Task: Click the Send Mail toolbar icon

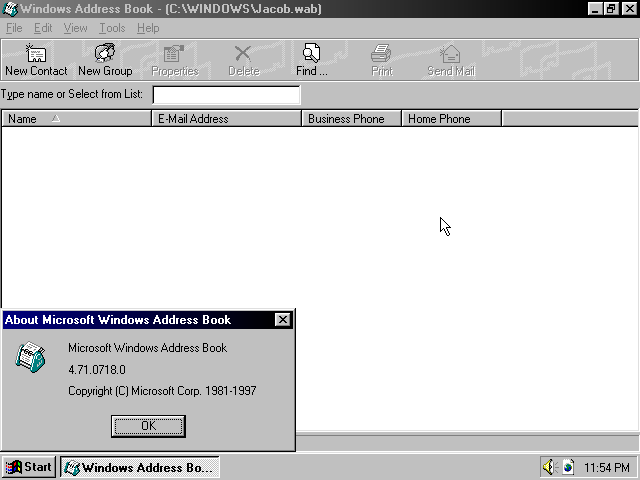Action: pos(451,60)
